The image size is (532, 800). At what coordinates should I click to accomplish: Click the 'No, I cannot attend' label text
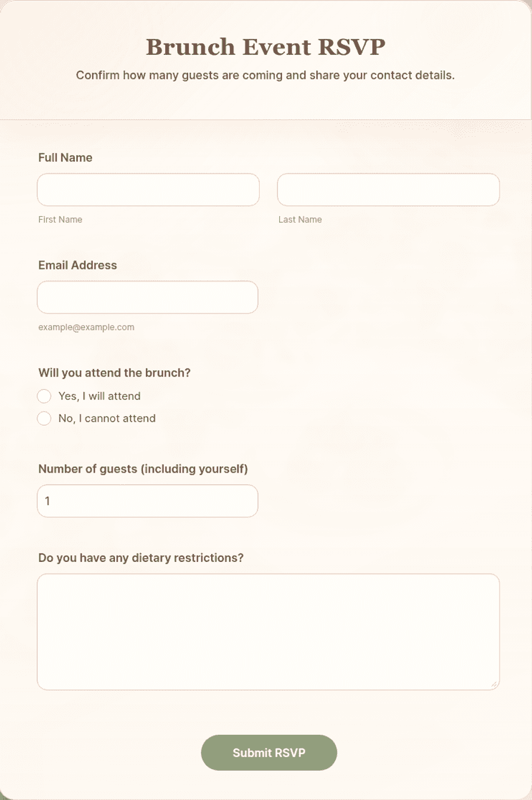(107, 418)
